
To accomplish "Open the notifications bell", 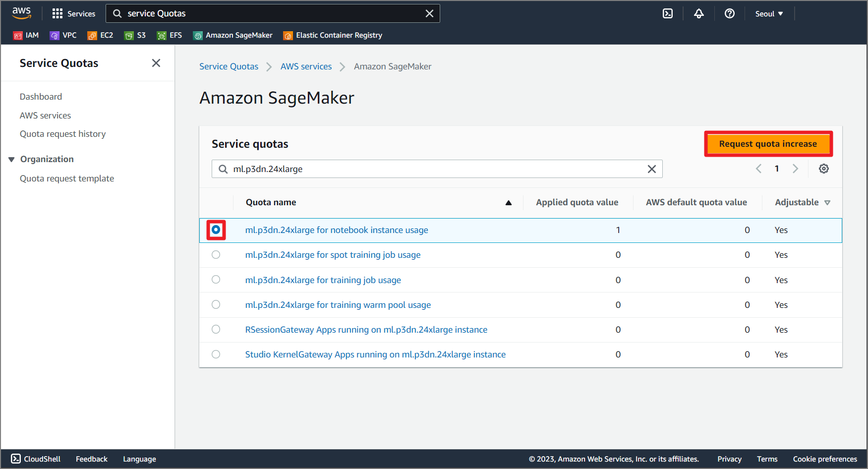I will click(x=698, y=13).
